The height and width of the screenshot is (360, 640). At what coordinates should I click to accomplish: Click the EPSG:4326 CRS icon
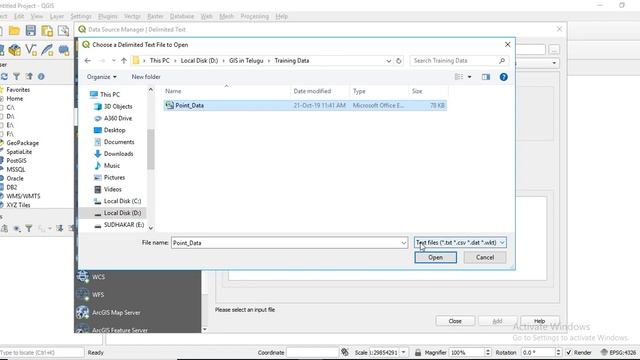[x=604, y=352]
